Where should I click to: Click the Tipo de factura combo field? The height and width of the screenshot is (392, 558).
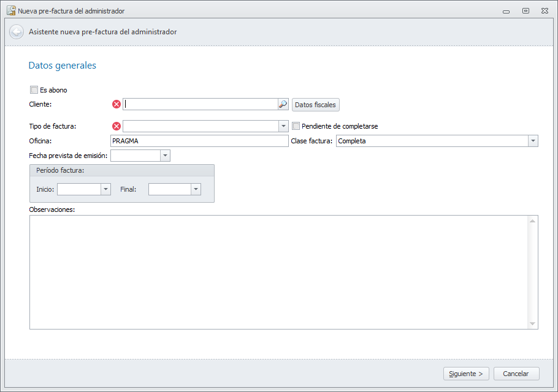(x=201, y=126)
